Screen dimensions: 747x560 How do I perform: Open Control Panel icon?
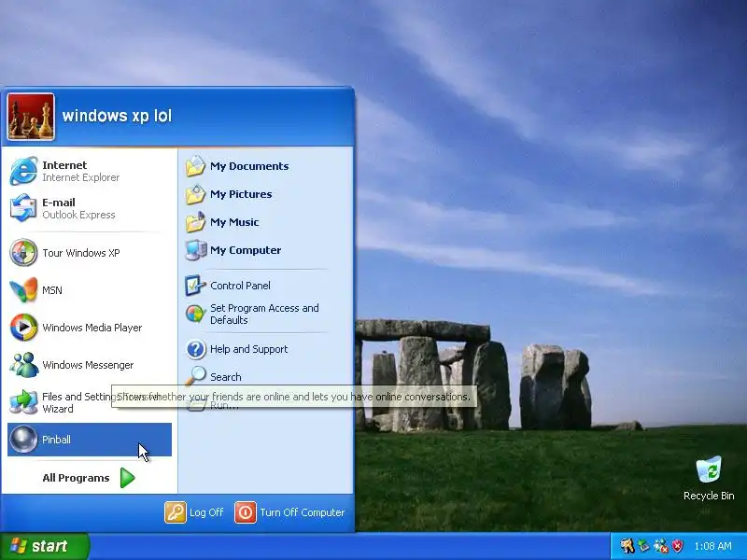[x=195, y=286]
